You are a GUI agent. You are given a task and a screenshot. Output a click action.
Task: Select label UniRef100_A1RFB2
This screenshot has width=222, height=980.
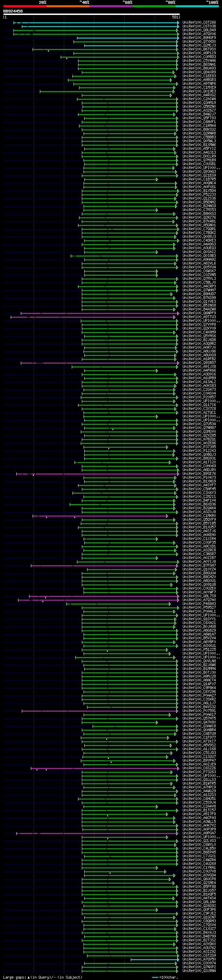(x=199, y=359)
